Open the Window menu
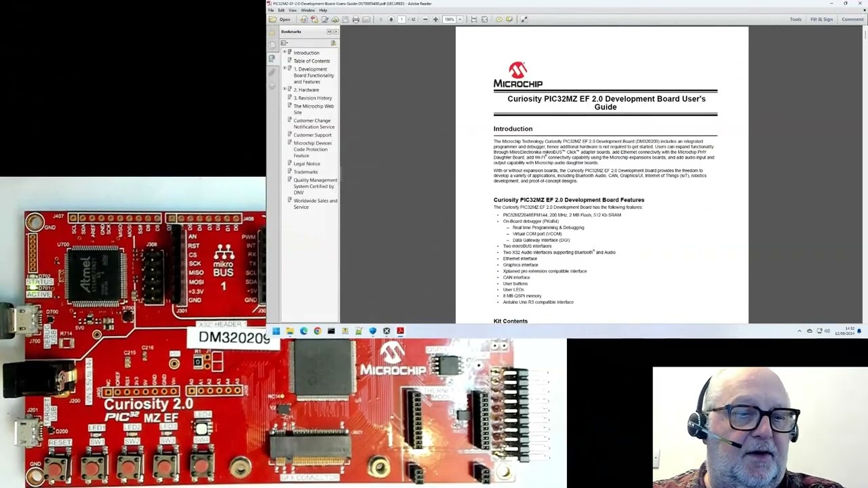This screenshot has width=868, height=488. 308,10
